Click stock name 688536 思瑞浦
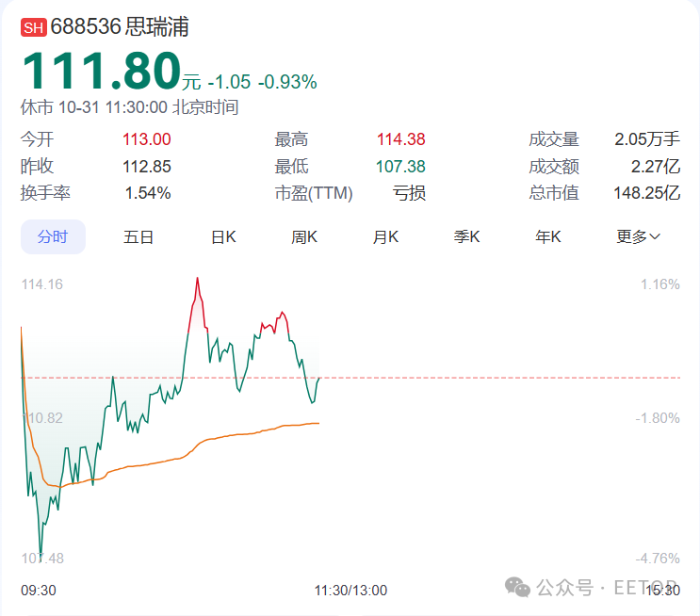The height and width of the screenshot is (616, 700). (x=120, y=26)
